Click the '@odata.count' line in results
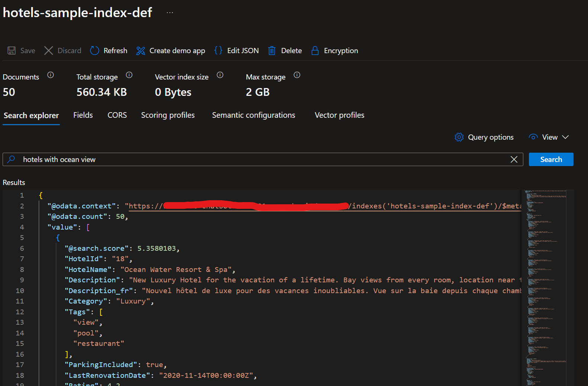This screenshot has height=386, width=588. click(x=88, y=217)
